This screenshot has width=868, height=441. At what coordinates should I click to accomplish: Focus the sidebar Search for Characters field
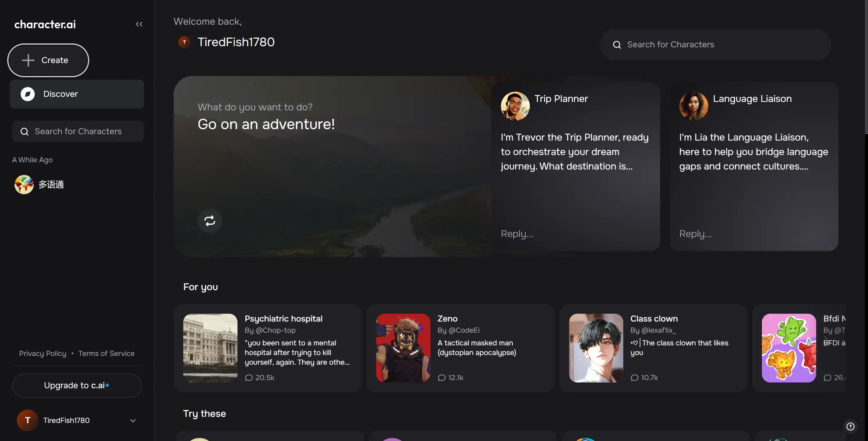click(78, 131)
